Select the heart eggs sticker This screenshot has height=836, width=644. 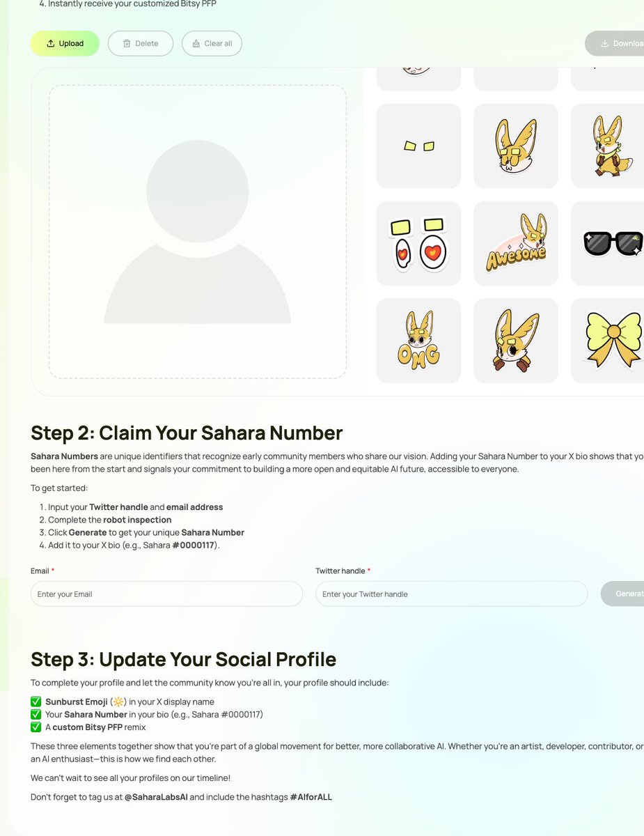pos(418,243)
